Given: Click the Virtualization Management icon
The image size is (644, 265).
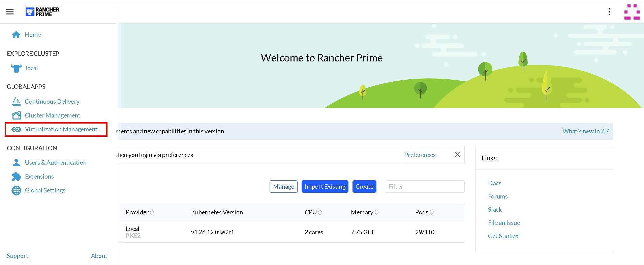Looking at the screenshot, I should (x=16, y=129).
